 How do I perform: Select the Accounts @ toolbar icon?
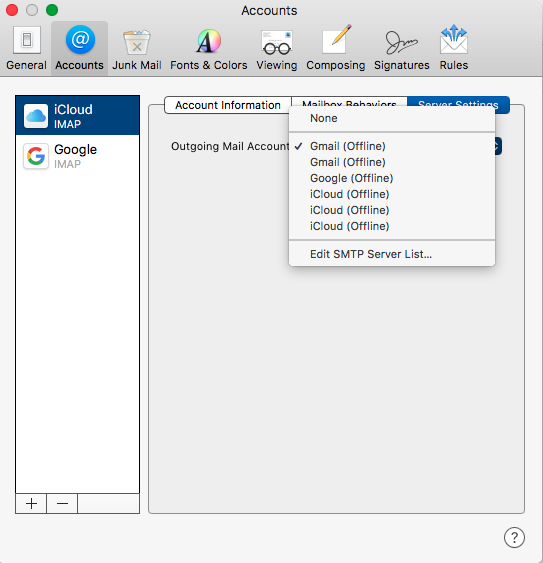click(x=79, y=48)
